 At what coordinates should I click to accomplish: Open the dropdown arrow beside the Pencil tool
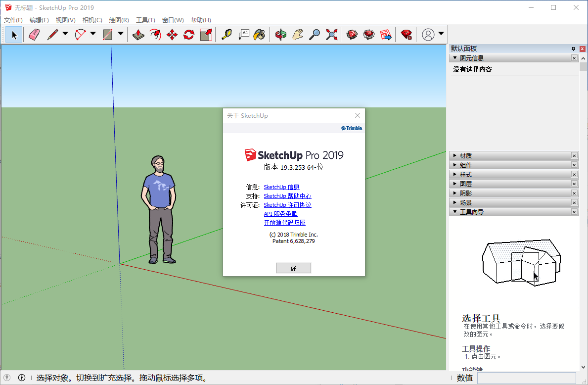(x=65, y=34)
